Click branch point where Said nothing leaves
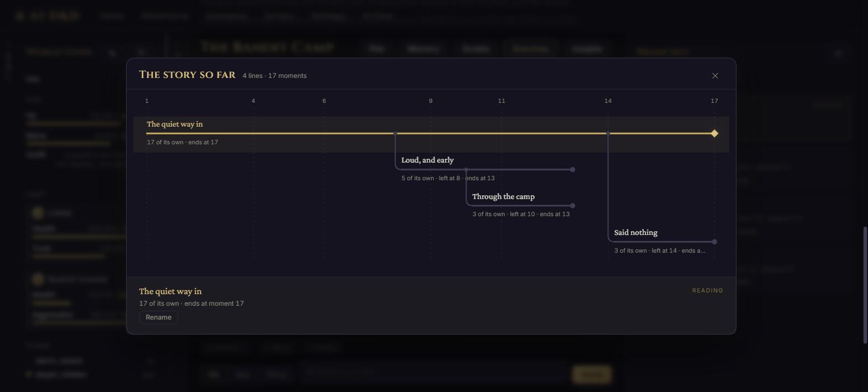The image size is (868, 392). point(608,133)
